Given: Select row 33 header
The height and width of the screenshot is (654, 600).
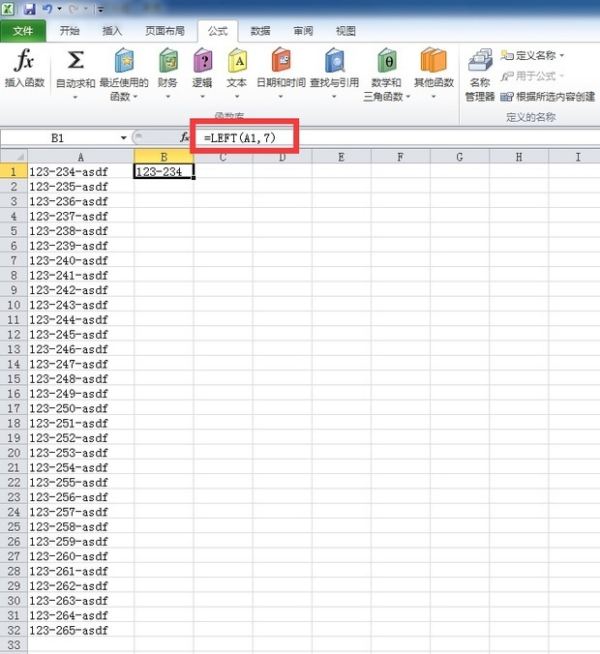Looking at the screenshot, I should point(14,645).
